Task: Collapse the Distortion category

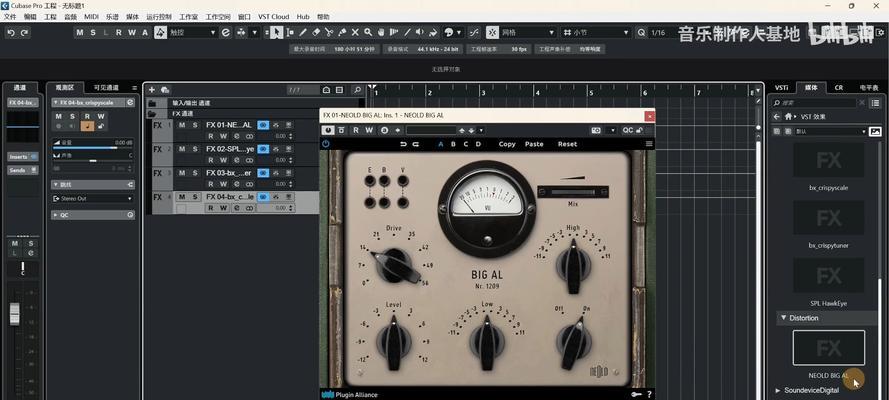Action: tap(783, 318)
